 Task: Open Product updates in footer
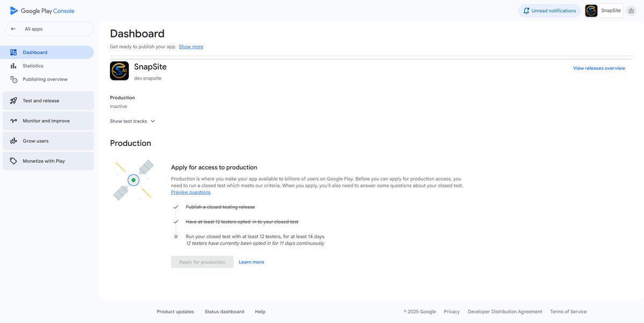pos(175,312)
